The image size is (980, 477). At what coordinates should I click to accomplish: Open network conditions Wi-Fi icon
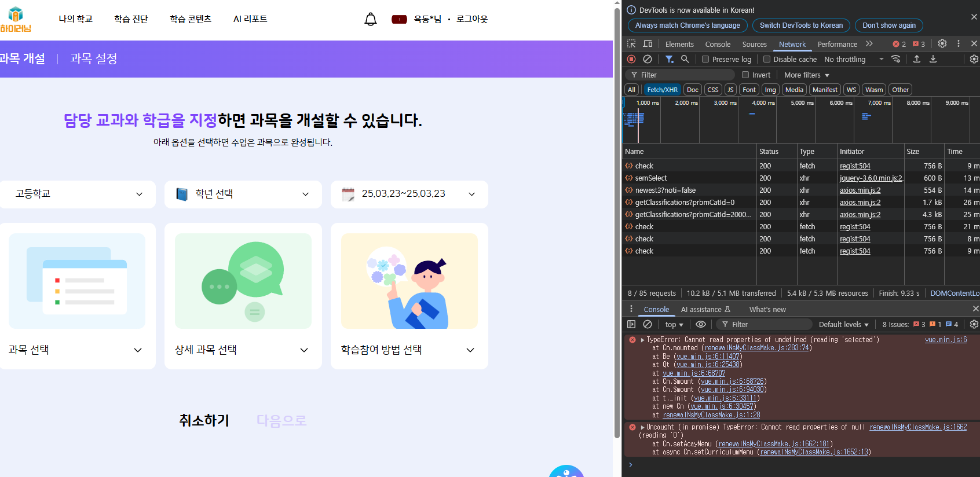pyautogui.click(x=896, y=59)
